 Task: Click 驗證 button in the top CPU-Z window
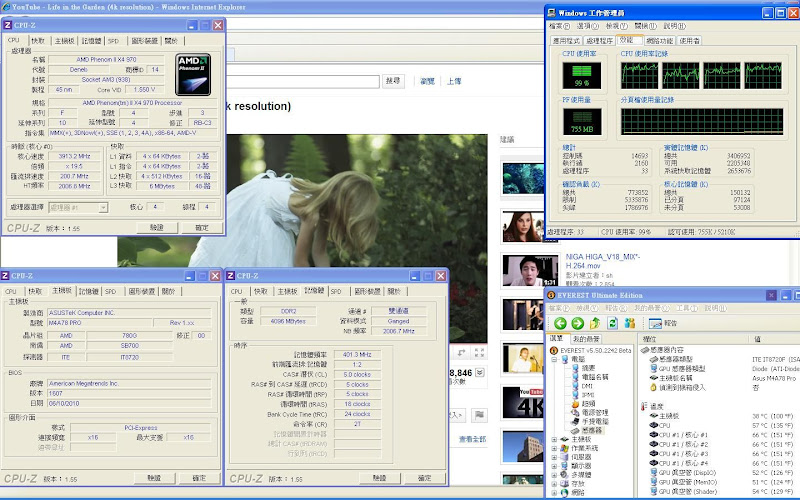pos(157,228)
